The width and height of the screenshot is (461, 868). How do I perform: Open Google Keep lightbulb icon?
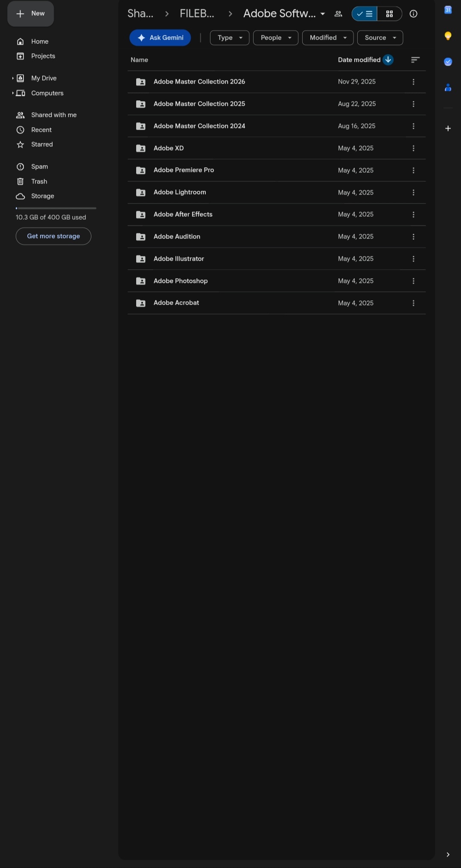point(448,36)
